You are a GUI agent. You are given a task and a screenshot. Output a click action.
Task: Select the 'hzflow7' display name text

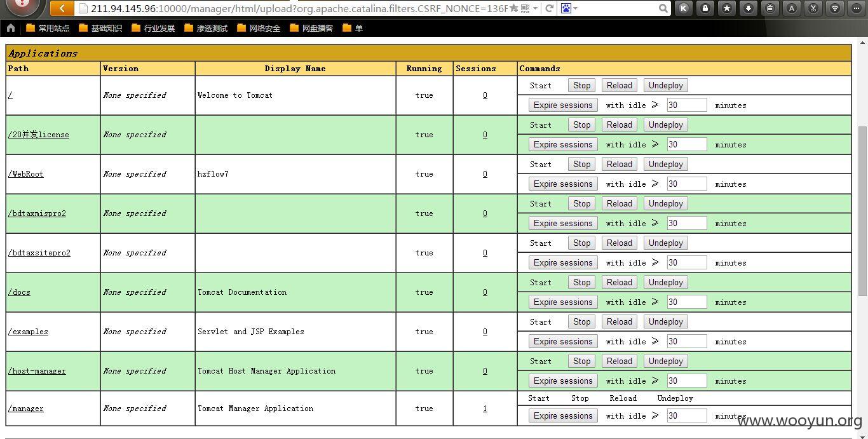point(213,174)
